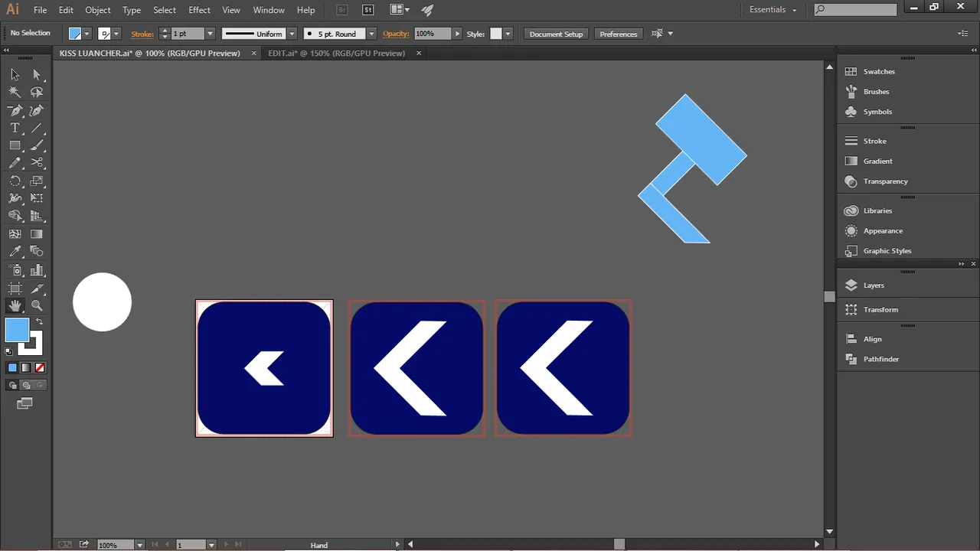Open the opacity slider arrow
The image size is (980, 551).
[458, 34]
